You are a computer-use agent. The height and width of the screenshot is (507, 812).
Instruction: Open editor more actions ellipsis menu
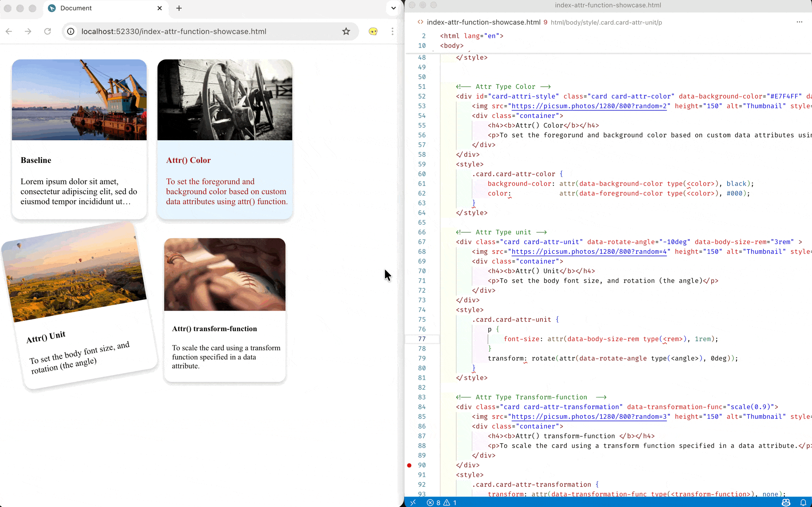(x=799, y=22)
